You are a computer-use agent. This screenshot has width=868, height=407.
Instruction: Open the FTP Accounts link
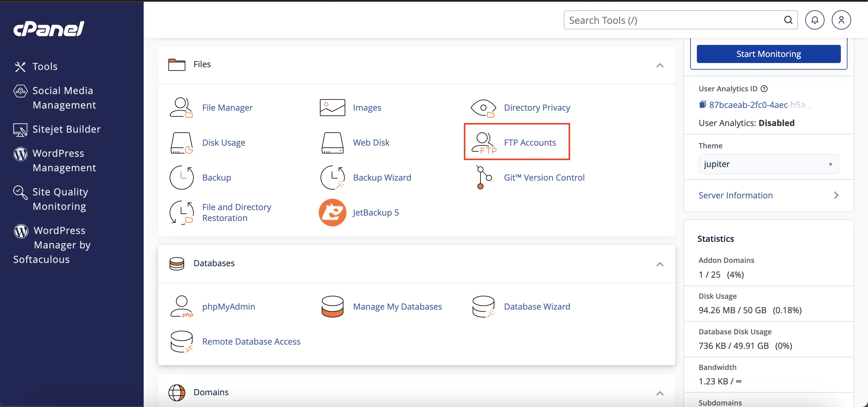(530, 143)
